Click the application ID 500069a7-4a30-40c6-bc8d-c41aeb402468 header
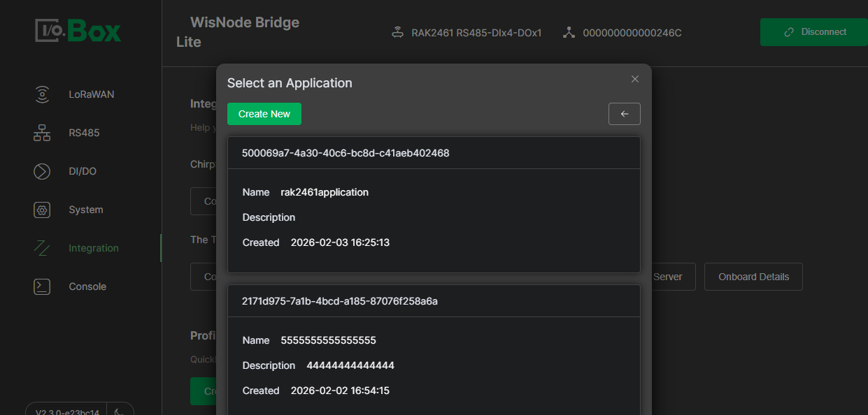 point(434,152)
